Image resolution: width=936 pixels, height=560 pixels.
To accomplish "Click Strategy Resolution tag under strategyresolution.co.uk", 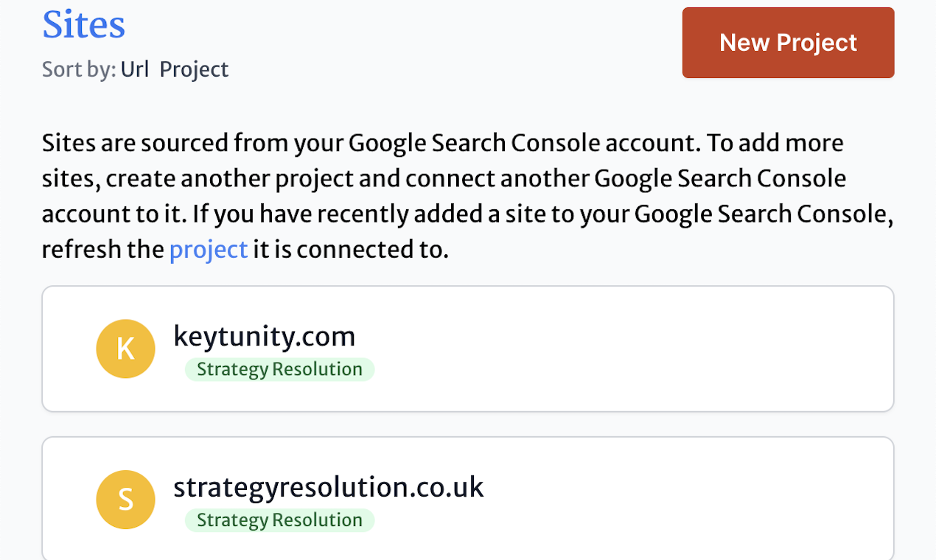I will click(279, 520).
